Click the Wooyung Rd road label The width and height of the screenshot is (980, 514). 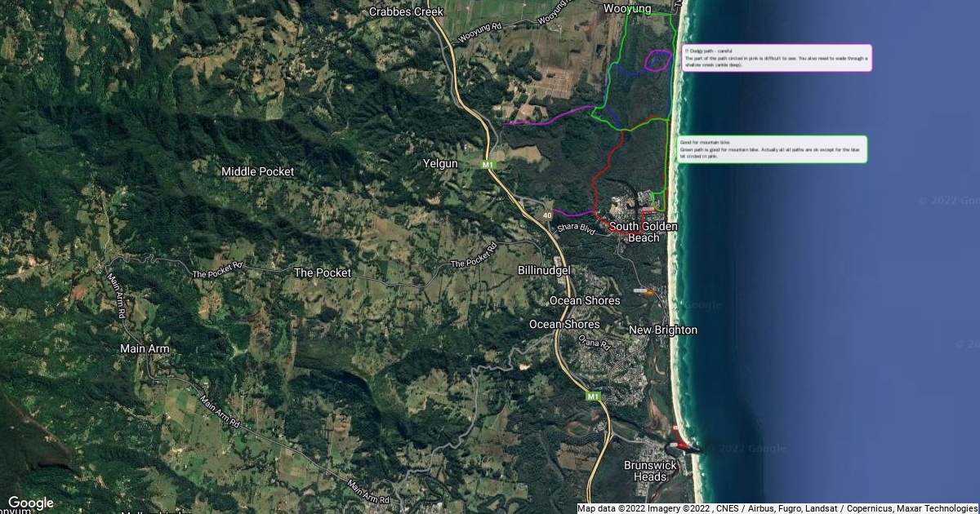tap(479, 32)
